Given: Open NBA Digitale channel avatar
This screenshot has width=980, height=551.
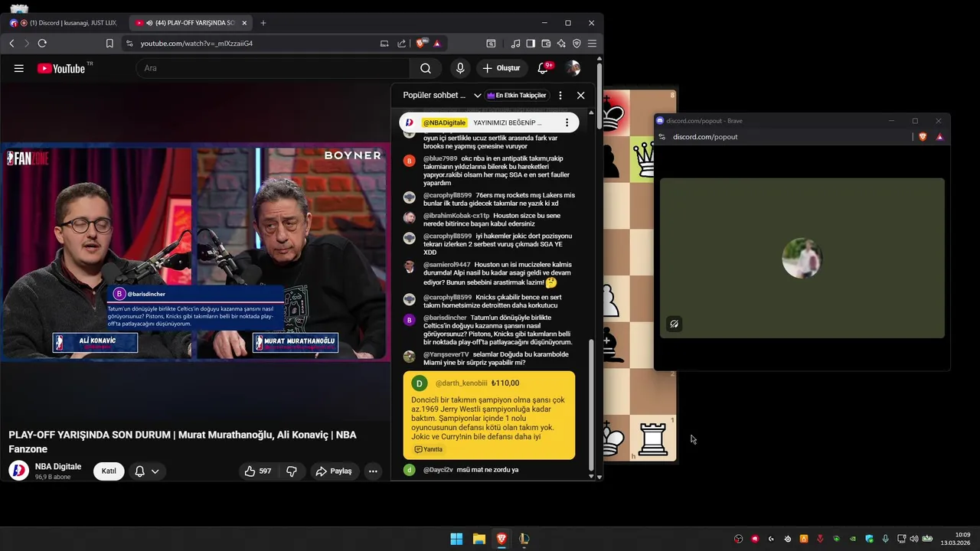Looking at the screenshot, I should pyautogui.click(x=18, y=471).
